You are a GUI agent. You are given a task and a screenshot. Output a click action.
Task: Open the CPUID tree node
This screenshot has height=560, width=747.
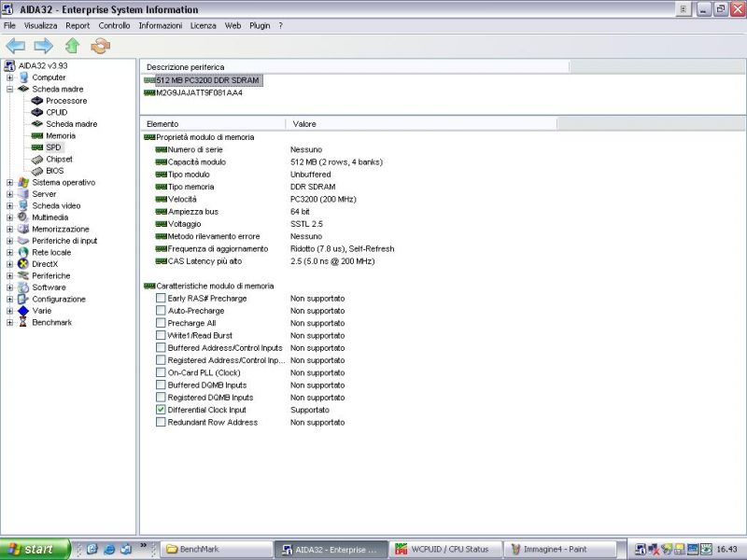tap(57, 112)
